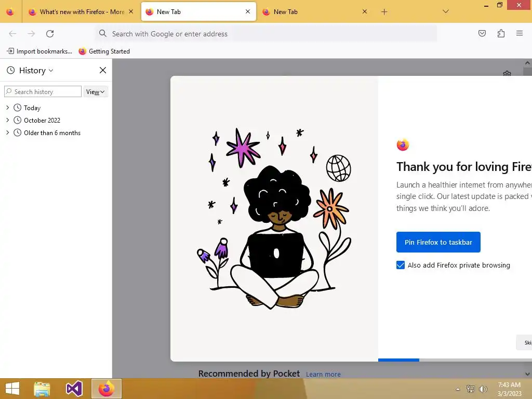Select the Older than 6 months row
Image resolution: width=532 pixels, height=399 pixels.
pos(56,132)
